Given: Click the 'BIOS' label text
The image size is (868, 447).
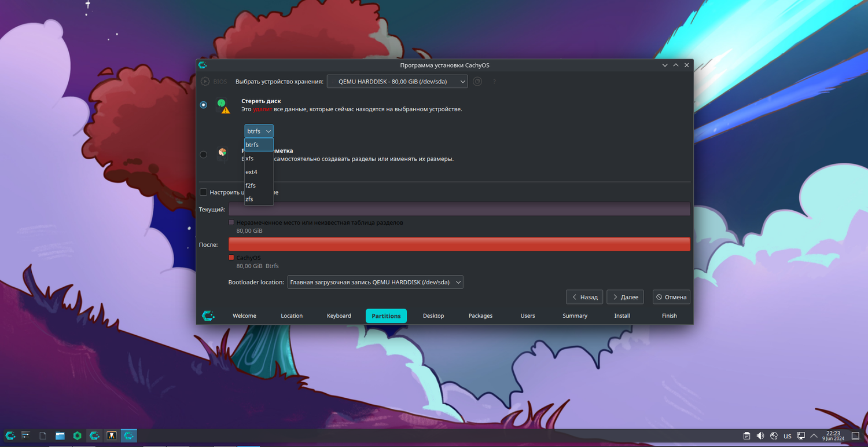Looking at the screenshot, I should click(220, 82).
